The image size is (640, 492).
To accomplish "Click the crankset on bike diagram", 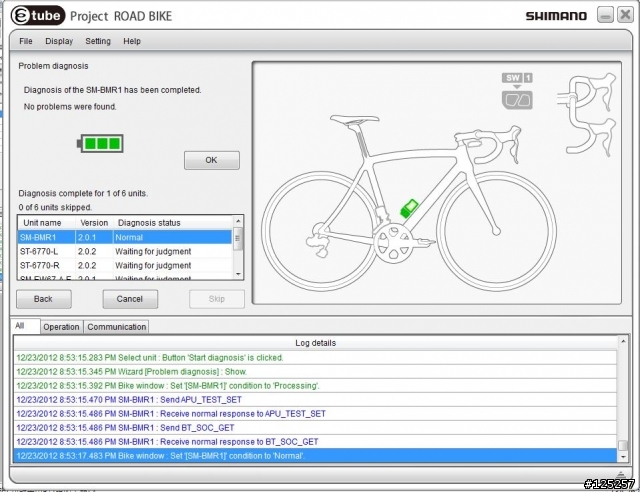I will [x=393, y=243].
